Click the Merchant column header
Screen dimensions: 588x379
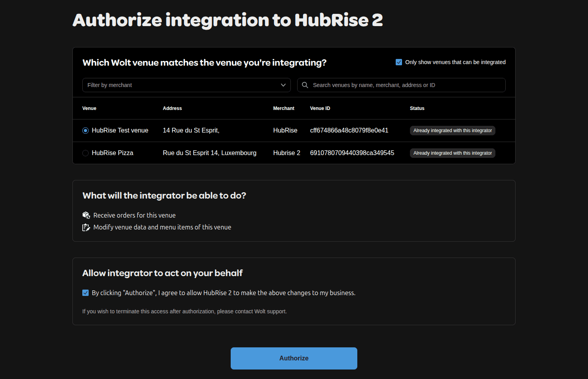(283, 108)
